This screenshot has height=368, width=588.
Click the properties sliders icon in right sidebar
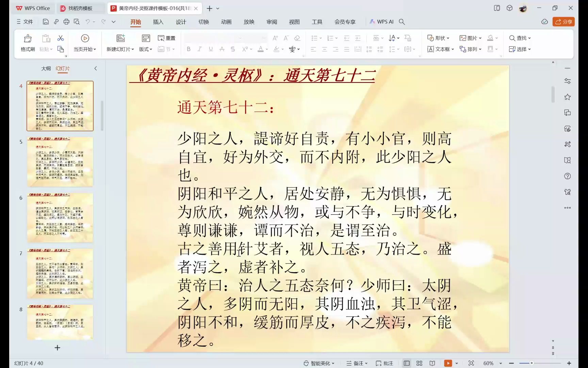pyautogui.click(x=567, y=81)
